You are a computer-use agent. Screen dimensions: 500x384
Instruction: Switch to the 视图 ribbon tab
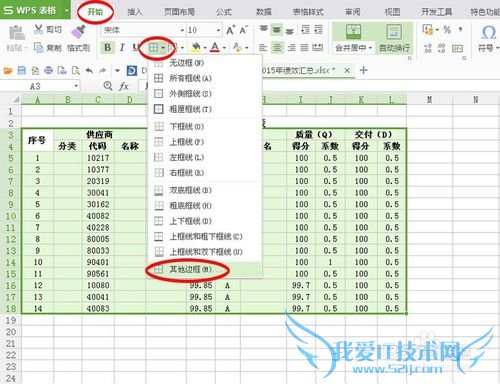coord(392,12)
